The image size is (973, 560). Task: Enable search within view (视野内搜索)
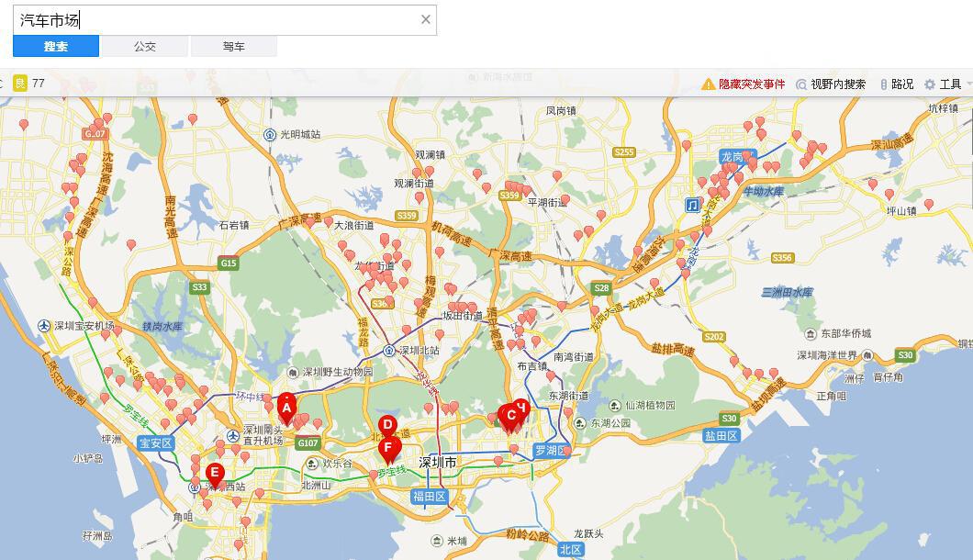(831, 84)
